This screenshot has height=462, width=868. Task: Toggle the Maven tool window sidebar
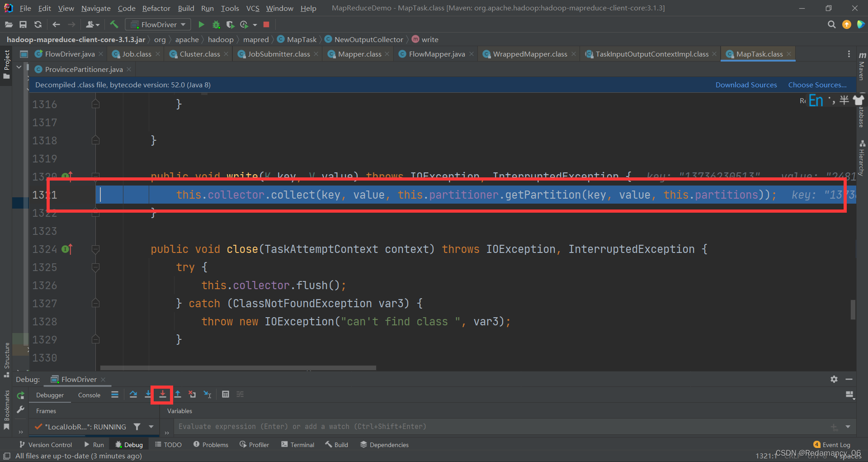(x=862, y=66)
